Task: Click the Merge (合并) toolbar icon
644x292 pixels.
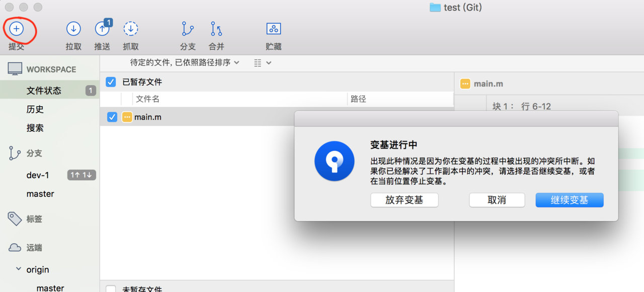Action: pyautogui.click(x=216, y=29)
